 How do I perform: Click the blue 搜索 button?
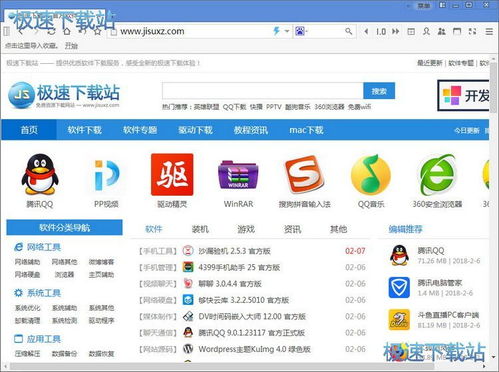379,91
